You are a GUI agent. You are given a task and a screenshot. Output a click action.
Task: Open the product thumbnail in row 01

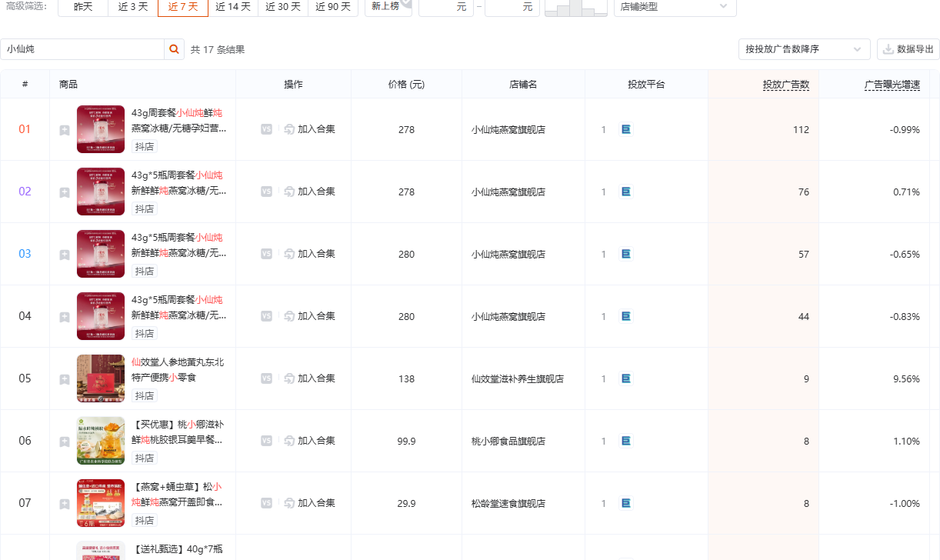[101, 129]
